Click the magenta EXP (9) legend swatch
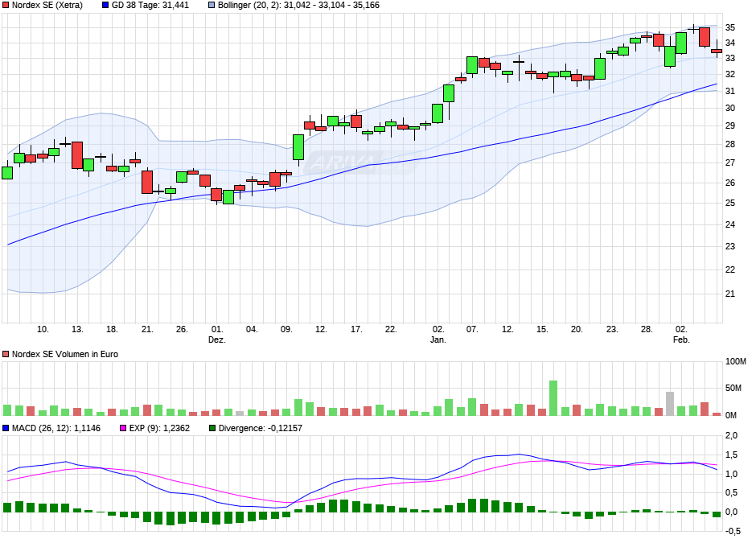 [x=123, y=428]
